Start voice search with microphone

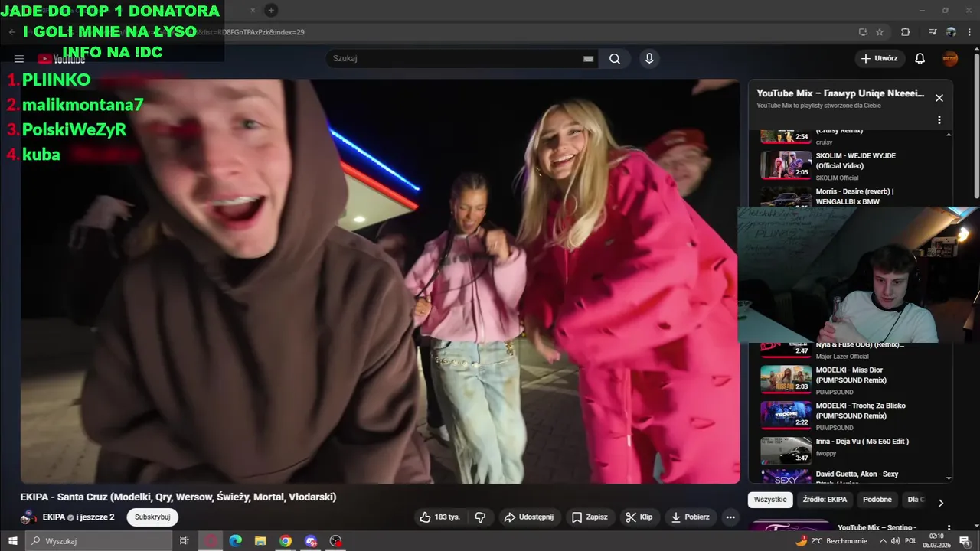[649, 59]
